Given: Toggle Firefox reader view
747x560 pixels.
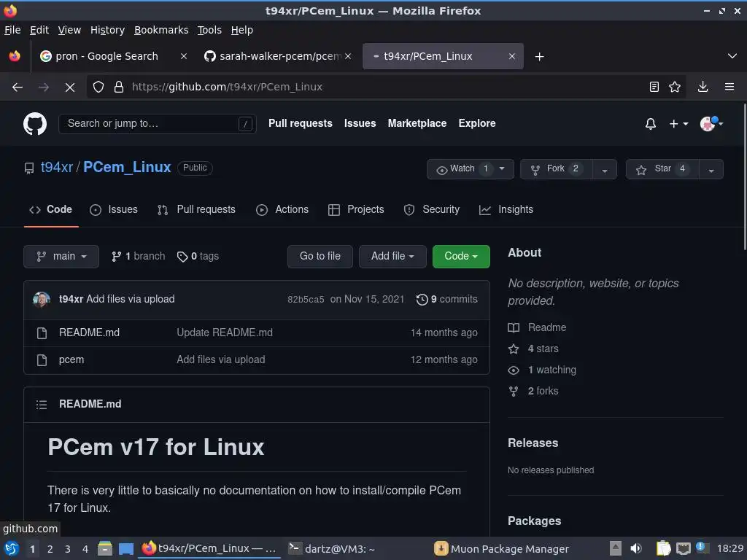Looking at the screenshot, I should 654,87.
